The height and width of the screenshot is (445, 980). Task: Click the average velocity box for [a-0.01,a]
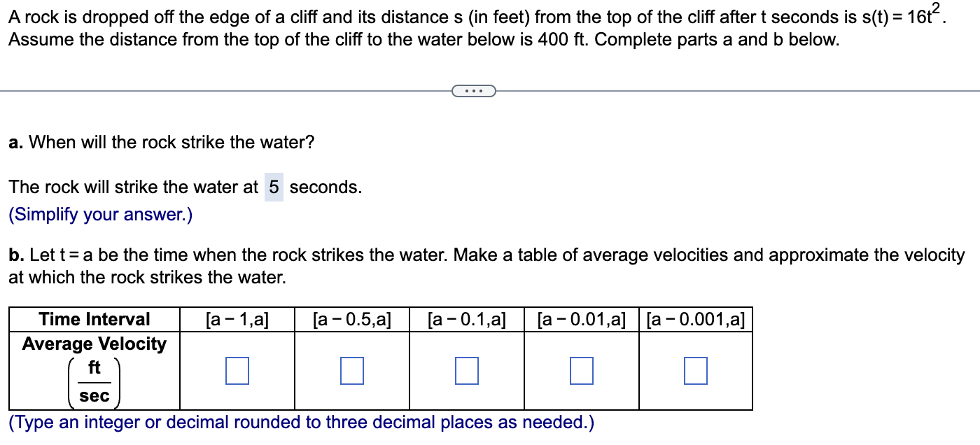click(580, 372)
